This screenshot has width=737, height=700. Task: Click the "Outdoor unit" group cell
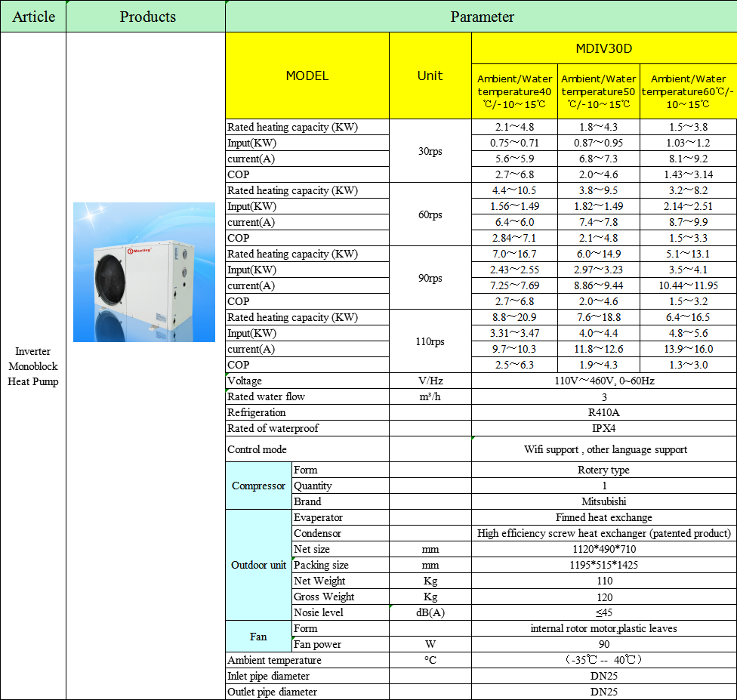click(258, 565)
